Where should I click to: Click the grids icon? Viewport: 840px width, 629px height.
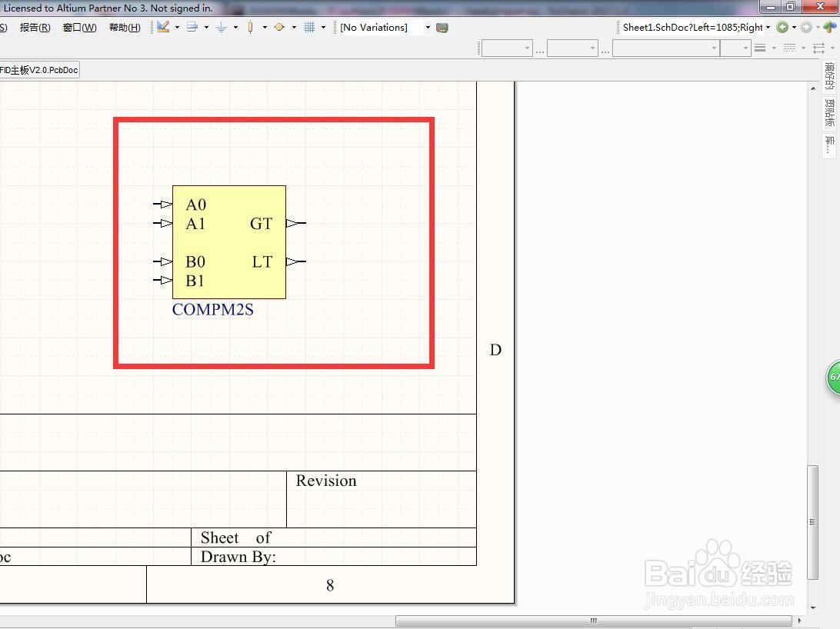click(x=309, y=28)
